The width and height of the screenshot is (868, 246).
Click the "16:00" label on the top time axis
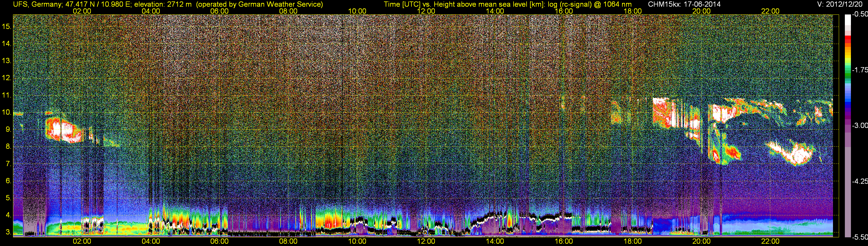pos(564,11)
